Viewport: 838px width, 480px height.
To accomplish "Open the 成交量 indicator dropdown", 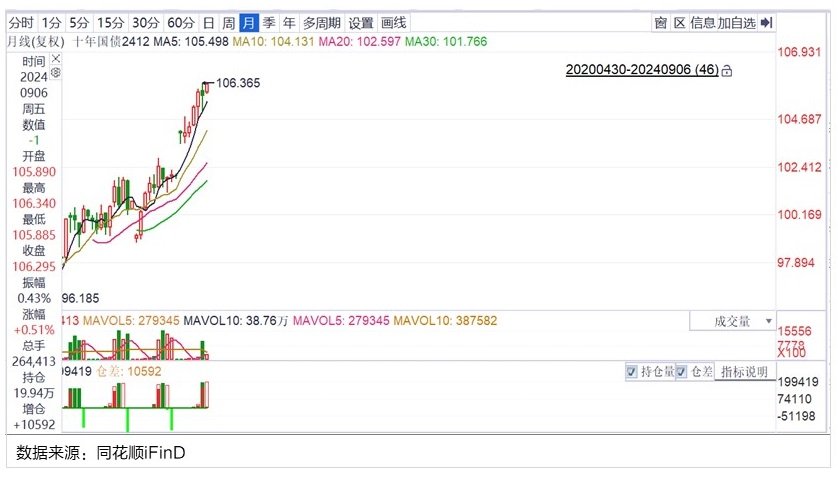I will click(x=732, y=321).
